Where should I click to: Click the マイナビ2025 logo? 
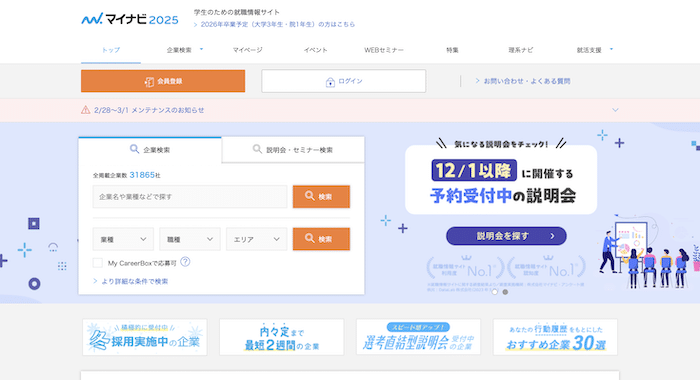click(x=129, y=19)
